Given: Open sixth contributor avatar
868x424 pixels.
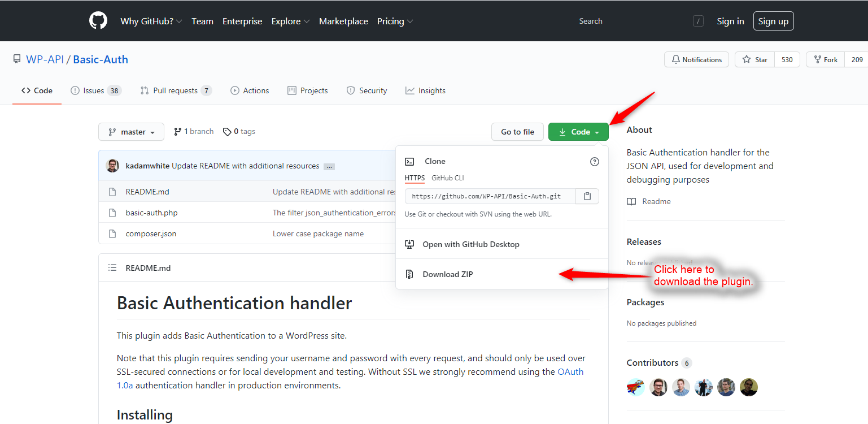Looking at the screenshot, I should (x=749, y=387).
